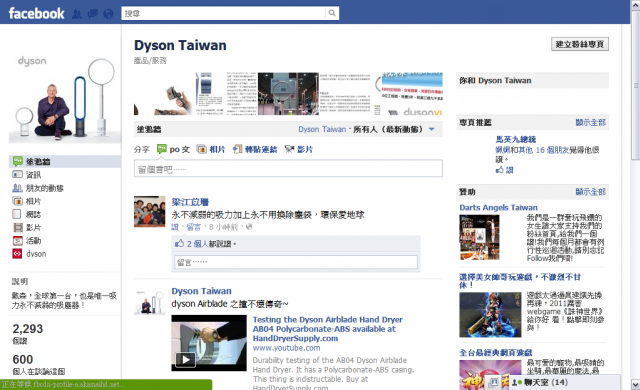Click the vertical scrollbar down arrow

(x=636, y=384)
